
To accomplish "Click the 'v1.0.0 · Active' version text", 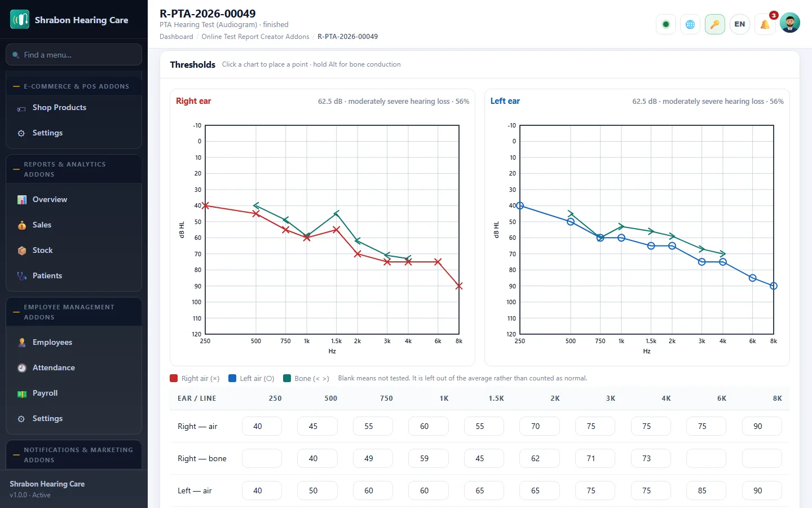I will pyautogui.click(x=30, y=495).
